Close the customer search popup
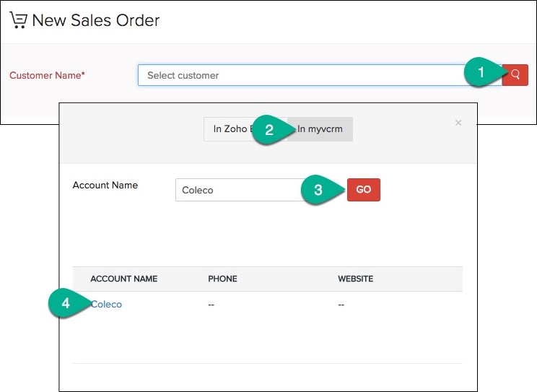The height and width of the screenshot is (392, 537). click(x=458, y=123)
